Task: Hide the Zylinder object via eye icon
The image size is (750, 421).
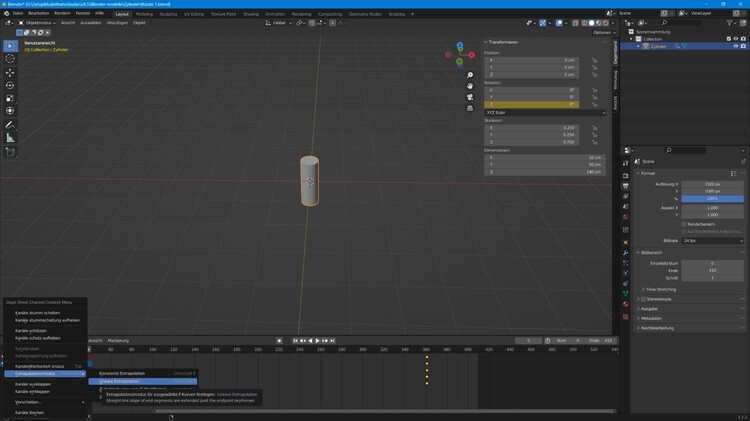Action: coord(736,46)
